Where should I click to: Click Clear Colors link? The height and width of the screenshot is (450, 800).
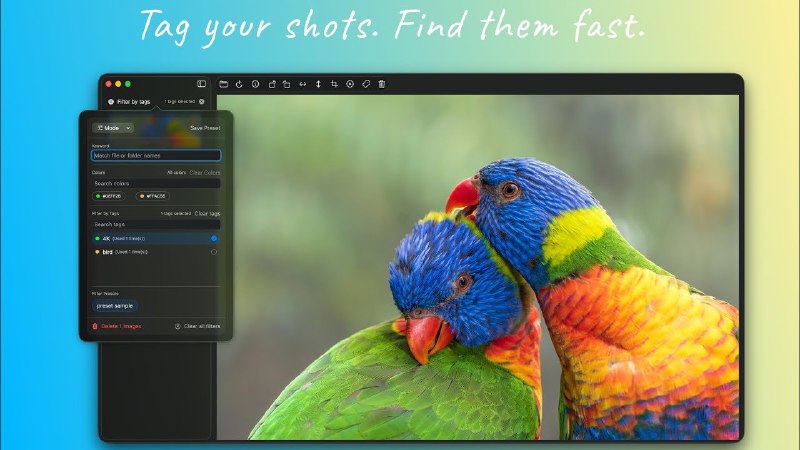(206, 173)
